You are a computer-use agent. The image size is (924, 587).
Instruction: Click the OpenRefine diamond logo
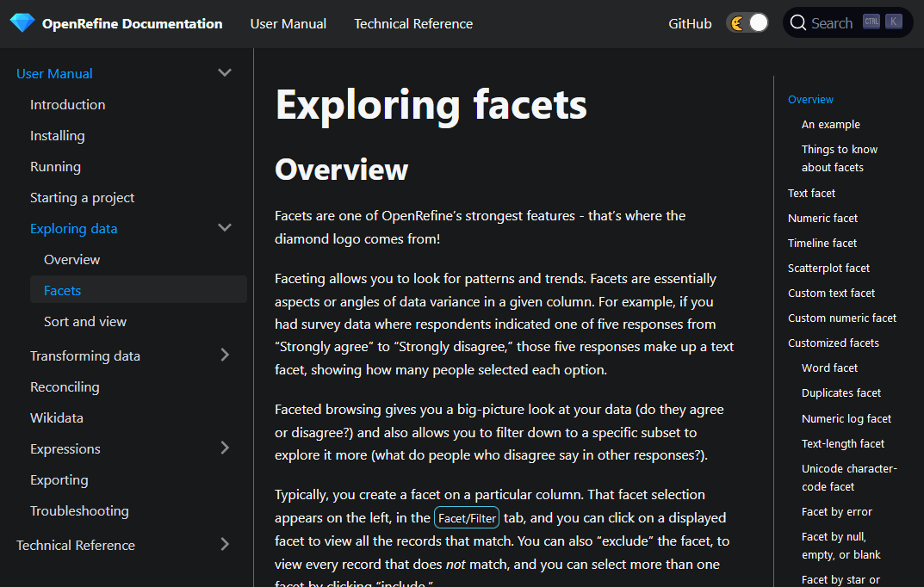[21, 23]
